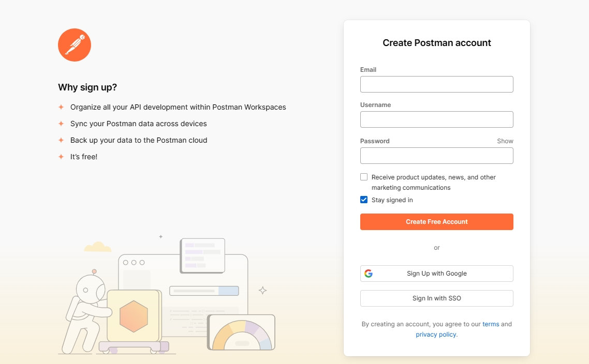
Task: Click the astronaut figure in the illustration
Action: [x=85, y=310]
